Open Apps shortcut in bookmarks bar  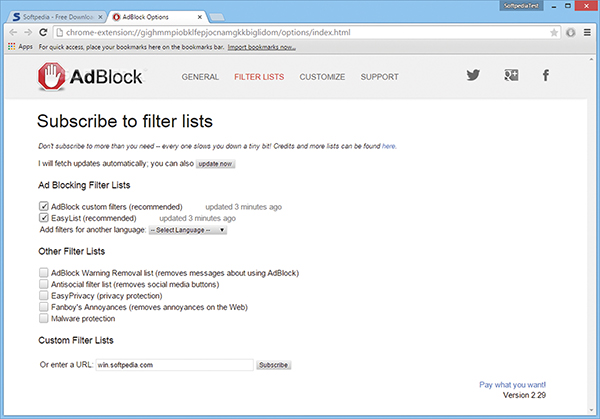[19, 47]
